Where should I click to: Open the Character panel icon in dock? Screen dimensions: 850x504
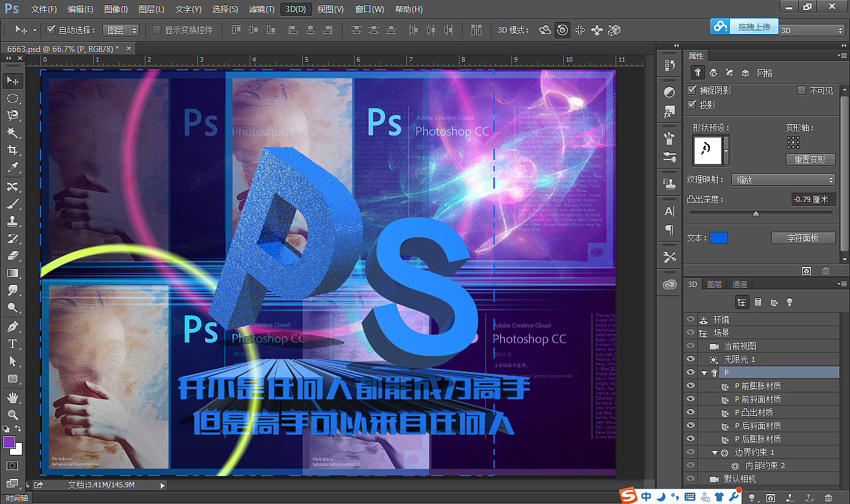tap(669, 212)
